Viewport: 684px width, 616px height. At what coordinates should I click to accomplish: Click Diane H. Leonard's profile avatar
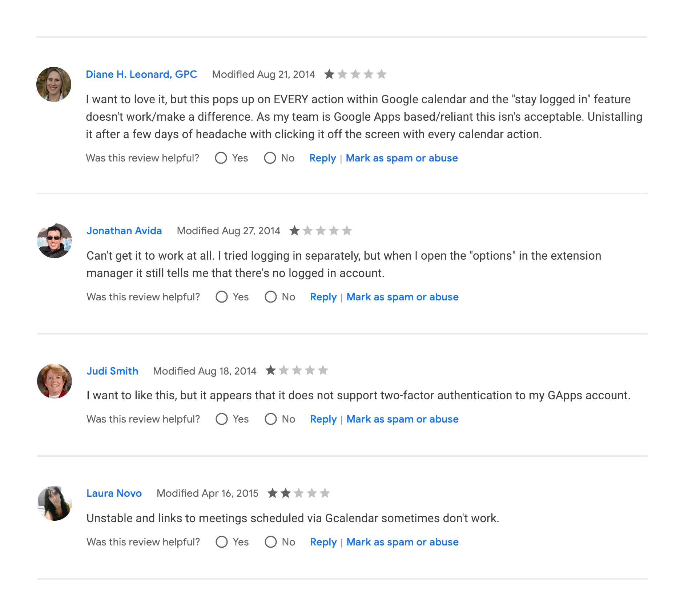(x=54, y=84)
